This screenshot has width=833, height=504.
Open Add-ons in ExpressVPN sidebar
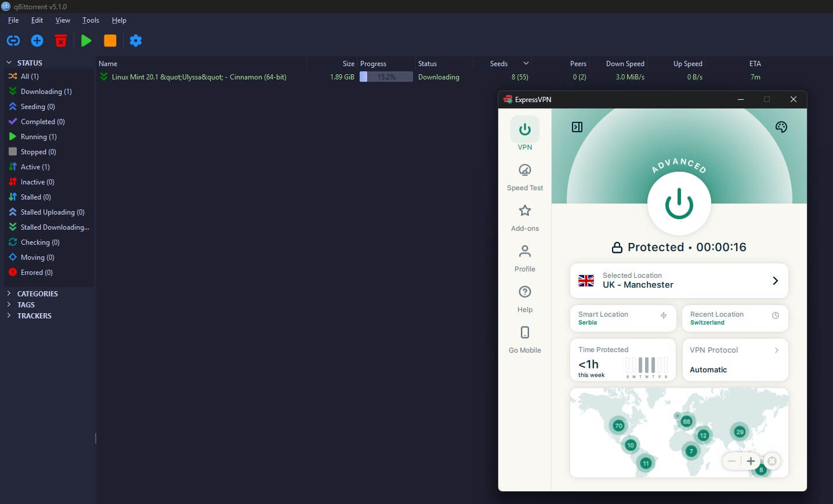[x=525, y=217]
